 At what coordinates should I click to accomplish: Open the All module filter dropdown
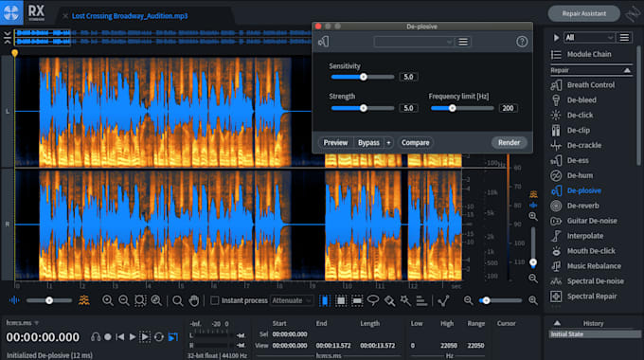[x=588, y=37]
